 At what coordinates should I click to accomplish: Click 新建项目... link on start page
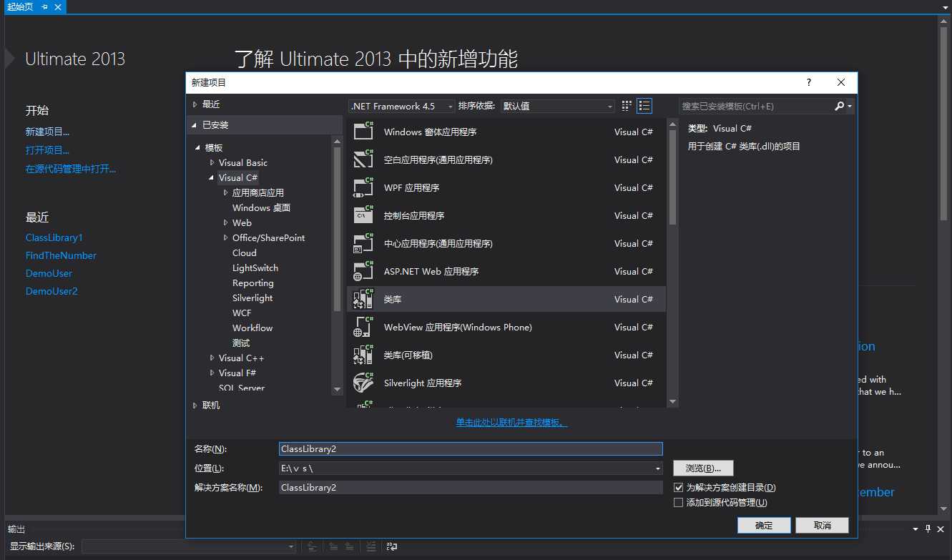(48, 132)
